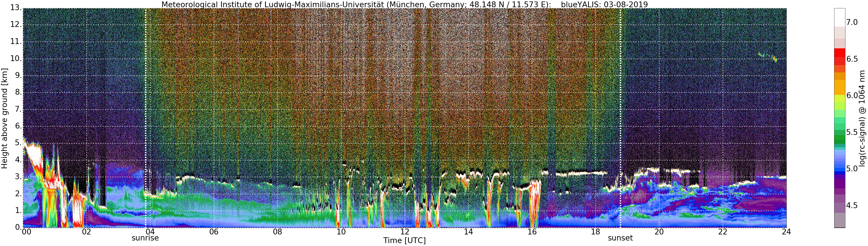Click the colorbar tick value '5.5'
The image size is (868, 246).
click(x=852, y=132)
